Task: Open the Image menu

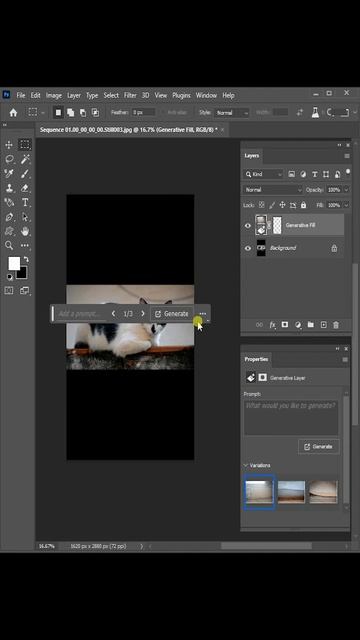Action: click(x=53, y=95)
